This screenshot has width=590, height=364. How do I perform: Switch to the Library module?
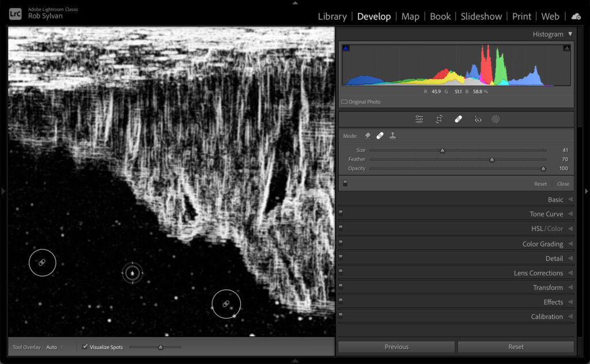[x=332, y=17]
